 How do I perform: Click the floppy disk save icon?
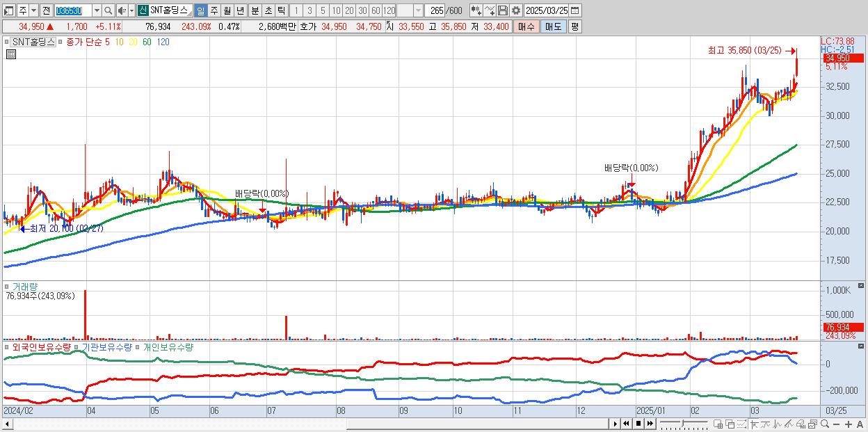coord(503,10)
